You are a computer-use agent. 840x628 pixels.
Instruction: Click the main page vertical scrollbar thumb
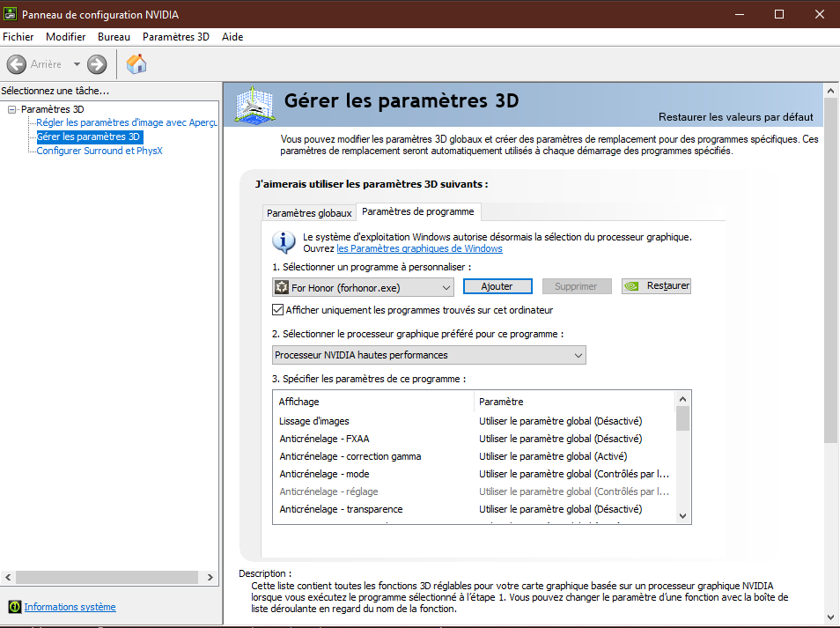pyautogui.click(x=831, y=270)
